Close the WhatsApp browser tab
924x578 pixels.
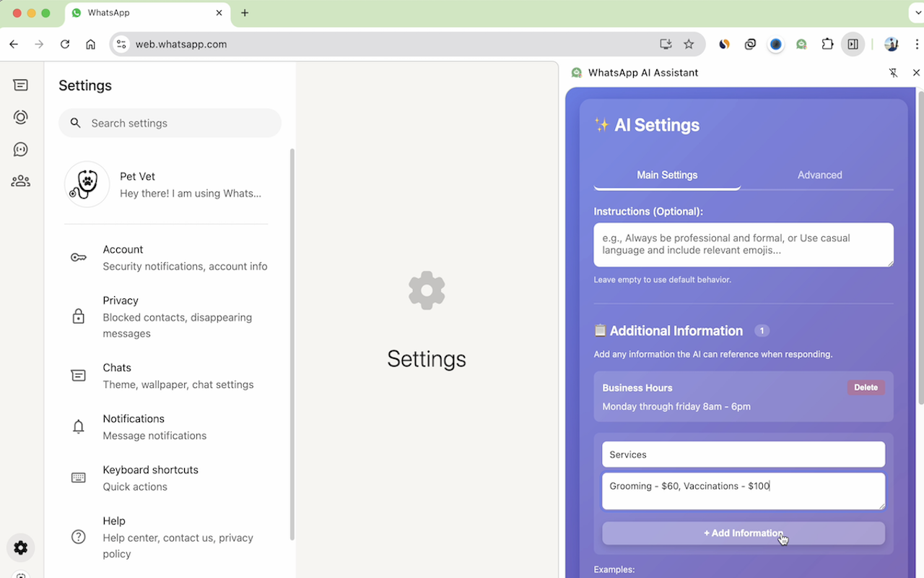coord(219,13)
